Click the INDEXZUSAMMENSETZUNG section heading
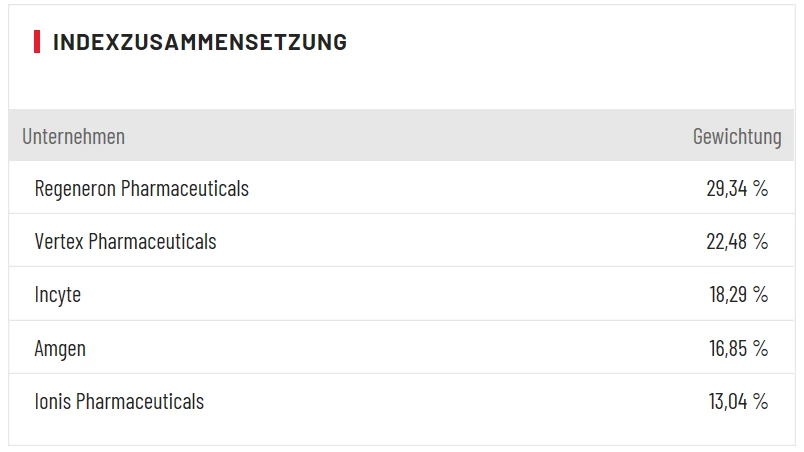The height and width of the screenshot is (452, 804). 200,42
